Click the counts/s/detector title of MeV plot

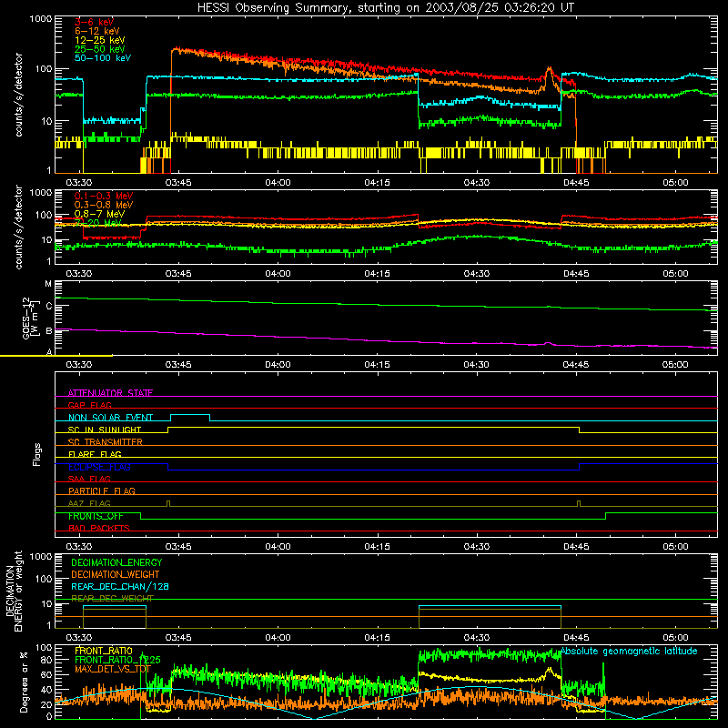[x=18, y=227]
